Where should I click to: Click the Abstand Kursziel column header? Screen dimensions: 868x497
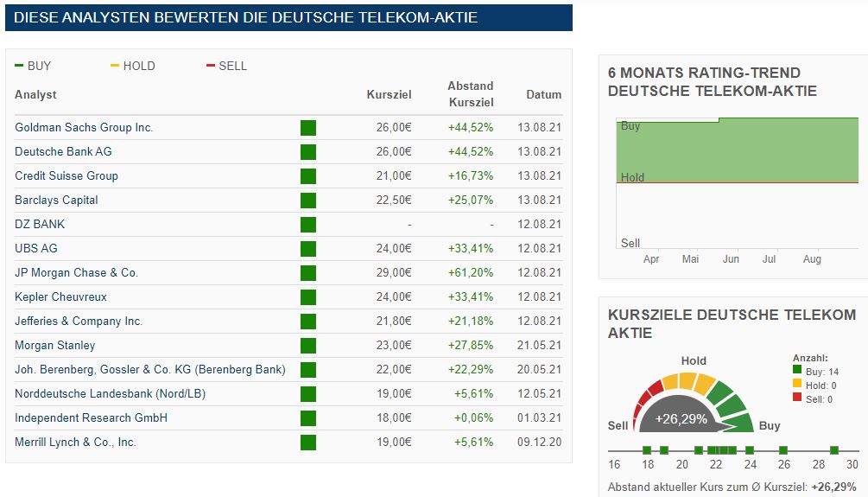[470, 94]
